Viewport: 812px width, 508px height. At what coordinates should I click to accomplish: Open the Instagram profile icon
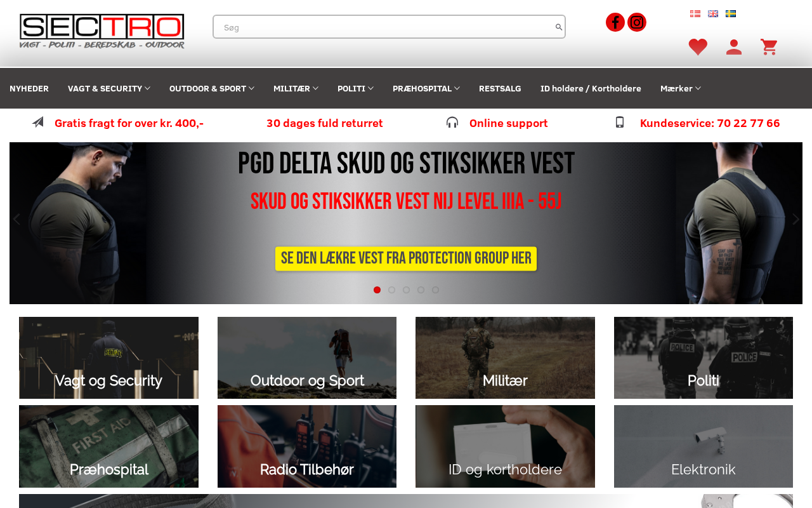point(637,22)
